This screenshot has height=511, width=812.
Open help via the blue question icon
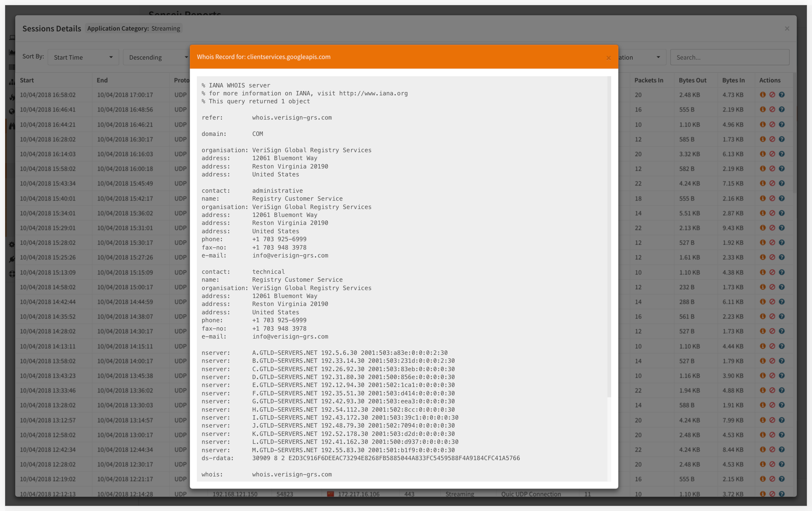782,95
